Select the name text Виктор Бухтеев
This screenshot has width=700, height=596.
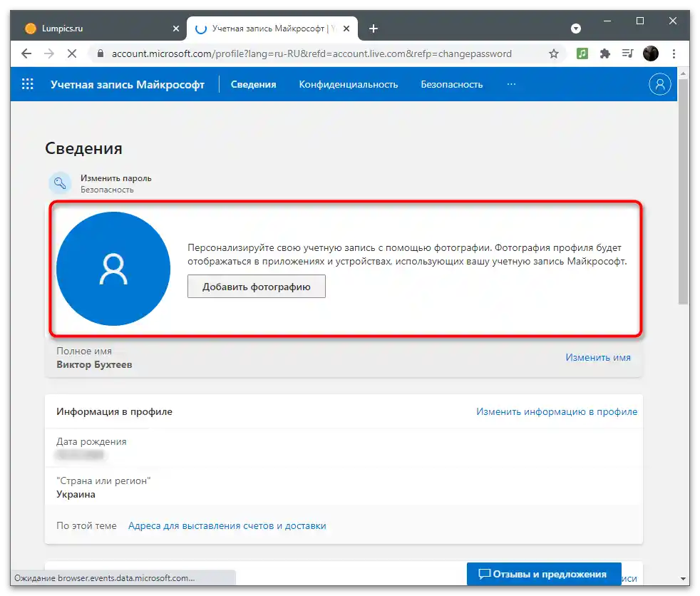94,365
